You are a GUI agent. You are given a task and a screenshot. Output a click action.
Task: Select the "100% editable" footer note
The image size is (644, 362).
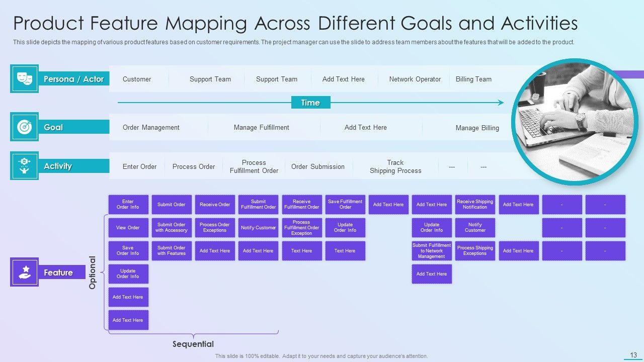(321, 356)
